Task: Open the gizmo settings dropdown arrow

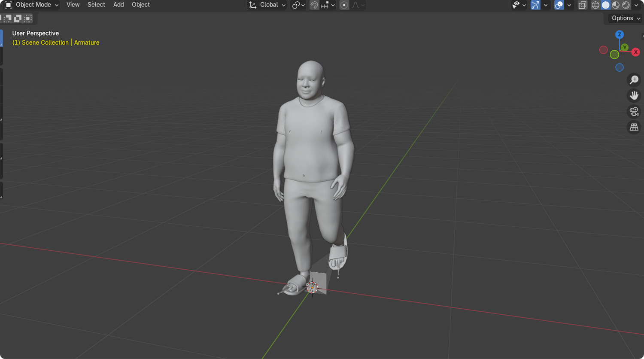Action: (546, 5)
